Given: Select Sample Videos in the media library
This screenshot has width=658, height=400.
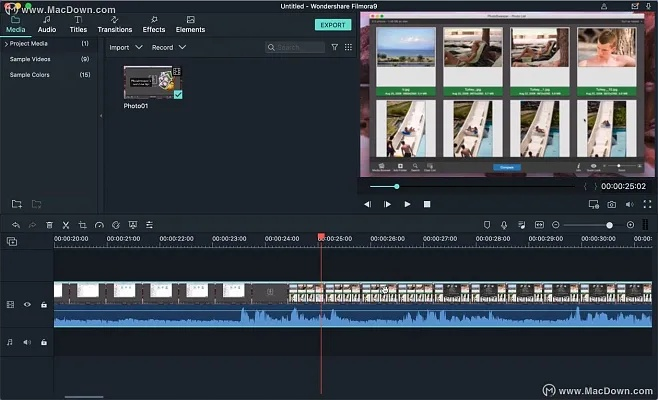Looking at the screenshot, I should (x=30, y=59).
